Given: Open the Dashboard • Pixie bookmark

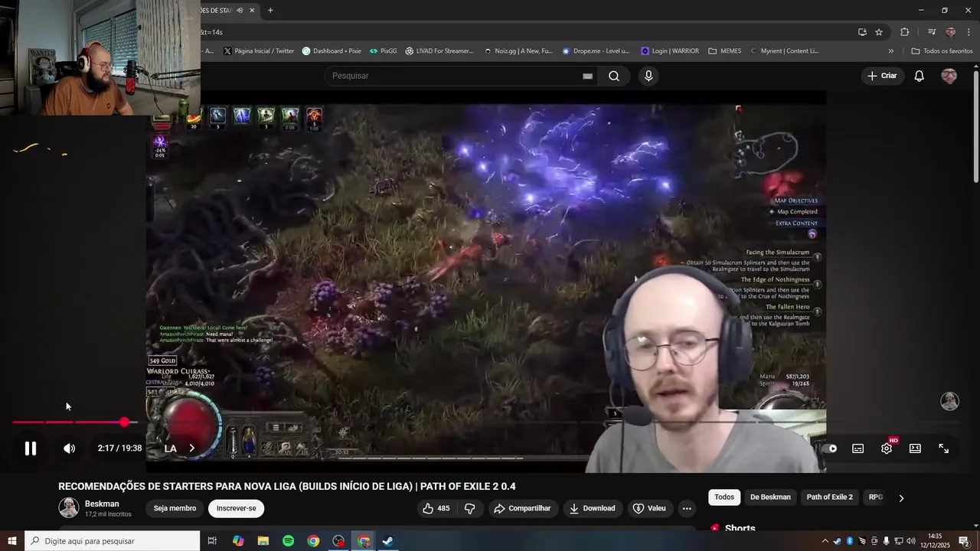Looking at the screenshot, I should click(x=332, y=51).
